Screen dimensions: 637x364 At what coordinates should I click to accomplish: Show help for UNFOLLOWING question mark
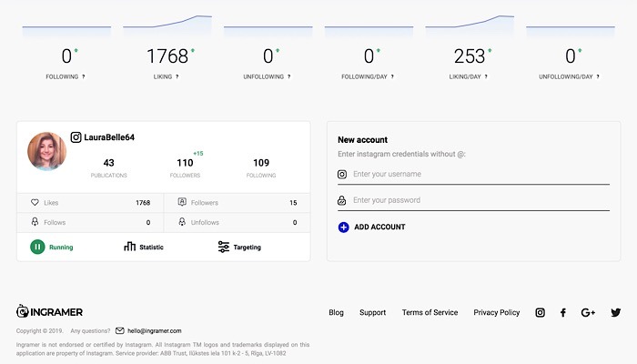[288, 76]
